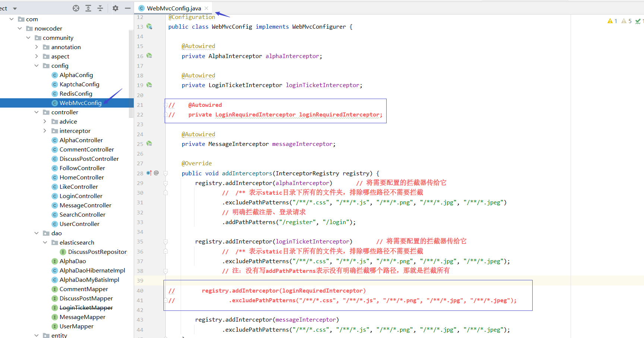Image resolution: width=644 pixels, height=338 pixels.
Task: Open the project view dropdown arrow
Action: click(15, 8)
